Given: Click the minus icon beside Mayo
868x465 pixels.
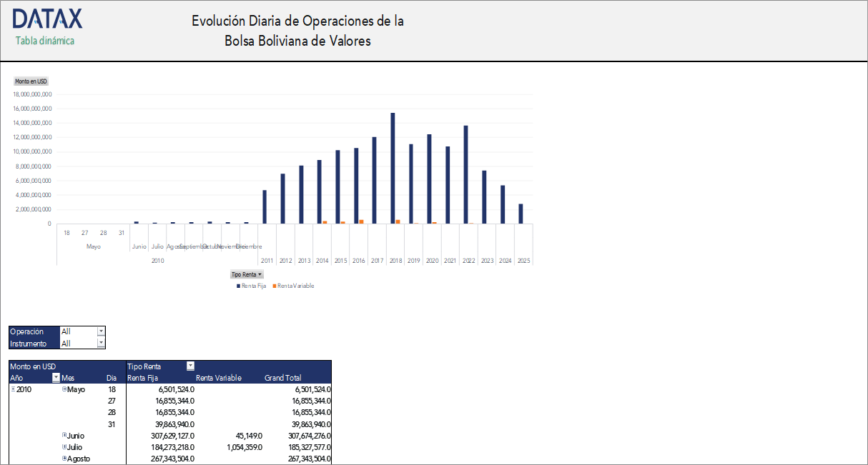Looking at the screenshot, I should pyautogui.click(x=64, y=389).
